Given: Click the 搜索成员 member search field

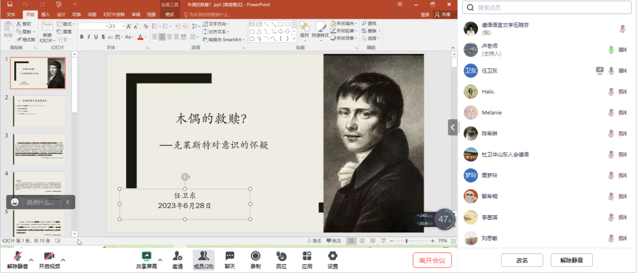Looking at the screenshot, I should click(x=547, y=8).
